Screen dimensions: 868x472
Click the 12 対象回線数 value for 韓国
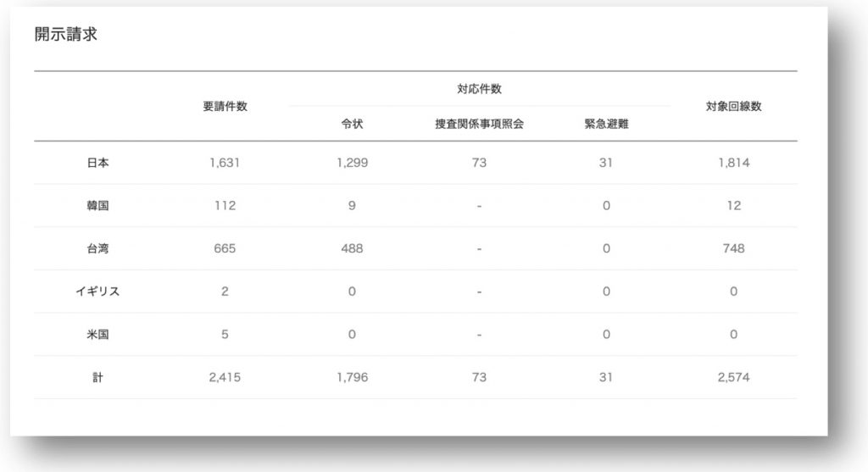tap(733, 206)
